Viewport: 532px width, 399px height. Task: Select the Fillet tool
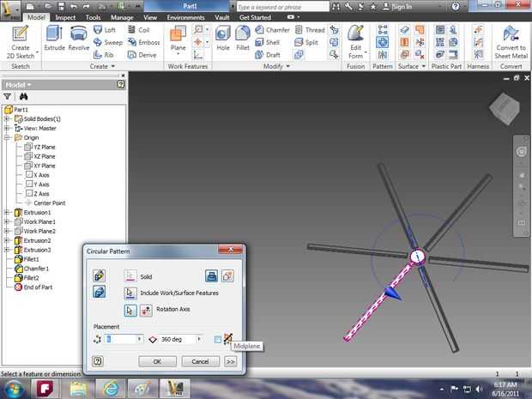243,38
